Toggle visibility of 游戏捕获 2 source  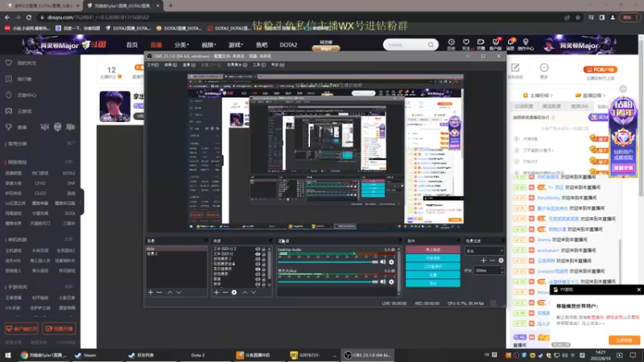(x=258, y=259)
